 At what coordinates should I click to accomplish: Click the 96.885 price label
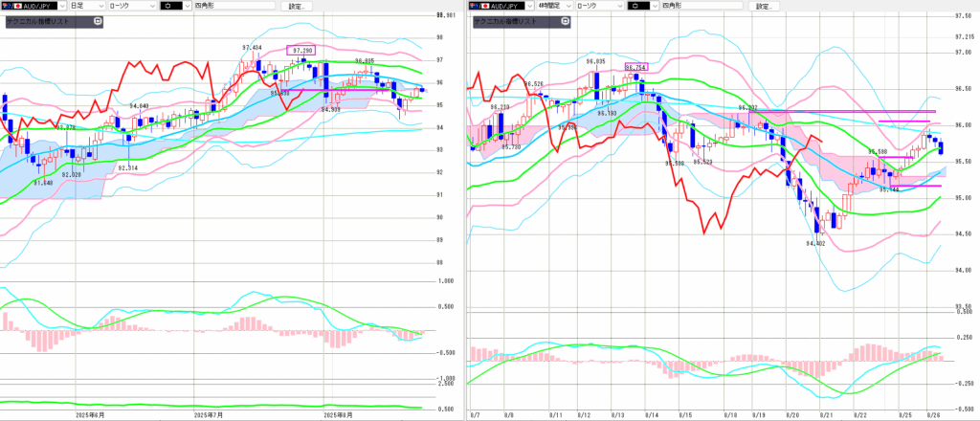[365, 60]
